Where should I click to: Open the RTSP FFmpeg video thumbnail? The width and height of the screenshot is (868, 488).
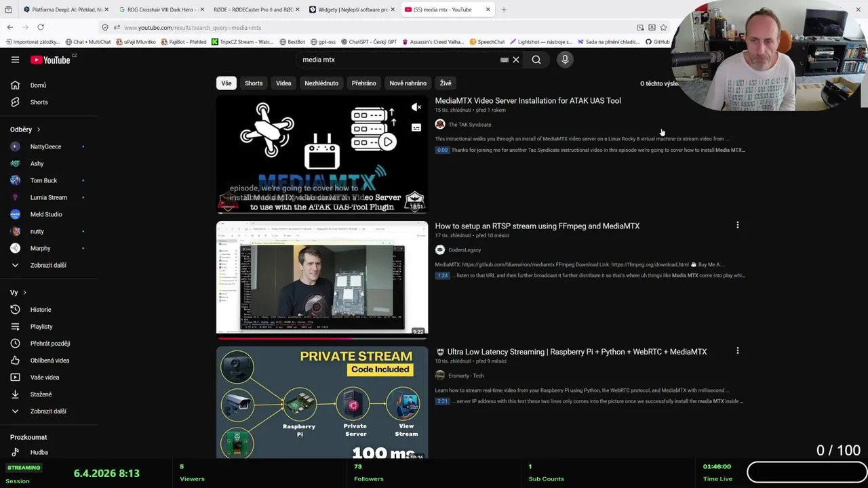322,279
